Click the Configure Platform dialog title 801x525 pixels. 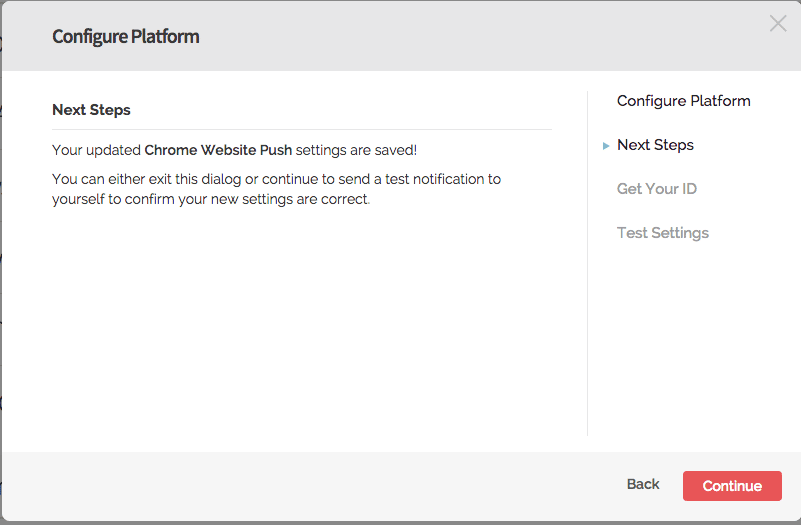coord(125,37)
